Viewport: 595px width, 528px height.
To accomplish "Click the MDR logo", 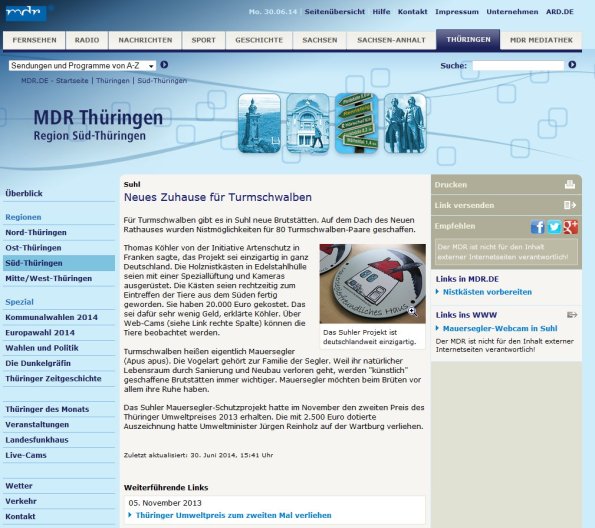I will point(26,13).
